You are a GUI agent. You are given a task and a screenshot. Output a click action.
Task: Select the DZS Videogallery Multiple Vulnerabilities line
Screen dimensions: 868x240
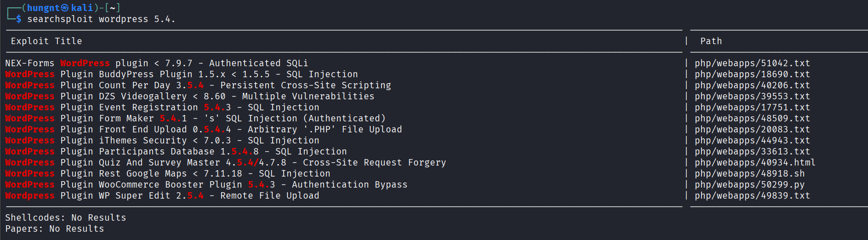[x=189, y=96]
